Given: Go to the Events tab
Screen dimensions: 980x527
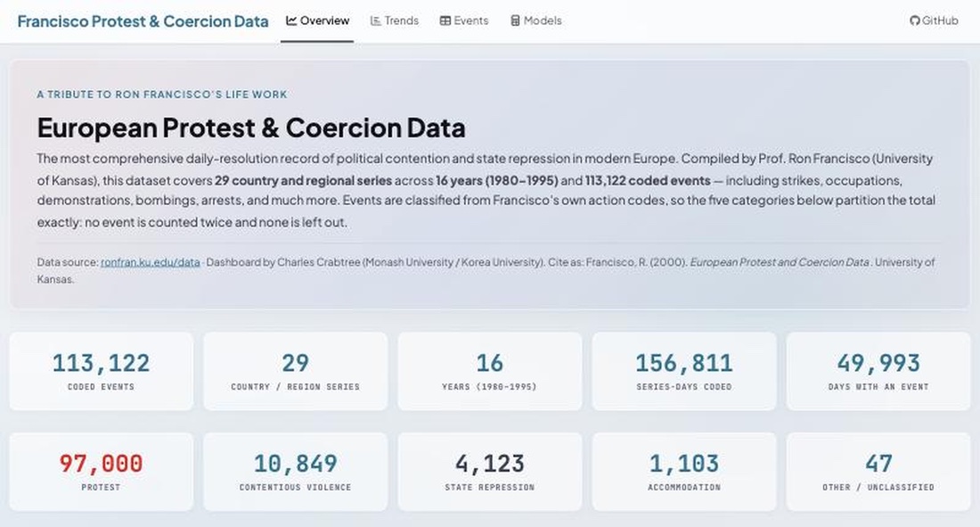Looking at the screenshot, I should tap(464, 21).
